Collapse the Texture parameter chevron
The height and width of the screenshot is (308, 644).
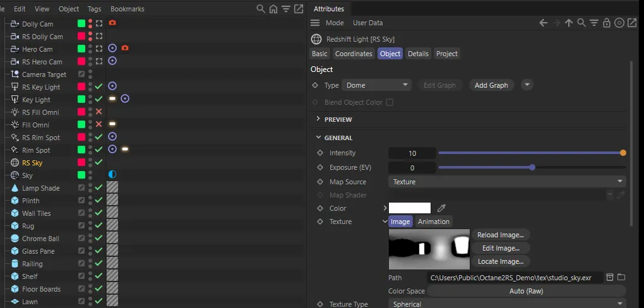(x=385, y=222)
